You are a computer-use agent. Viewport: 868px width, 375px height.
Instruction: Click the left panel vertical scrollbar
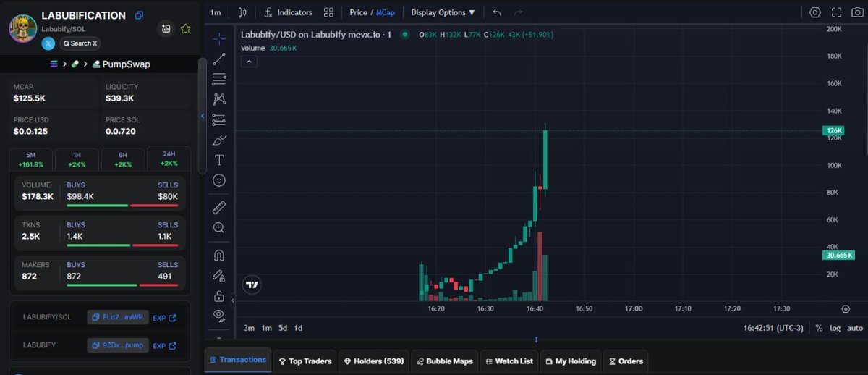(x=202, y=114)
